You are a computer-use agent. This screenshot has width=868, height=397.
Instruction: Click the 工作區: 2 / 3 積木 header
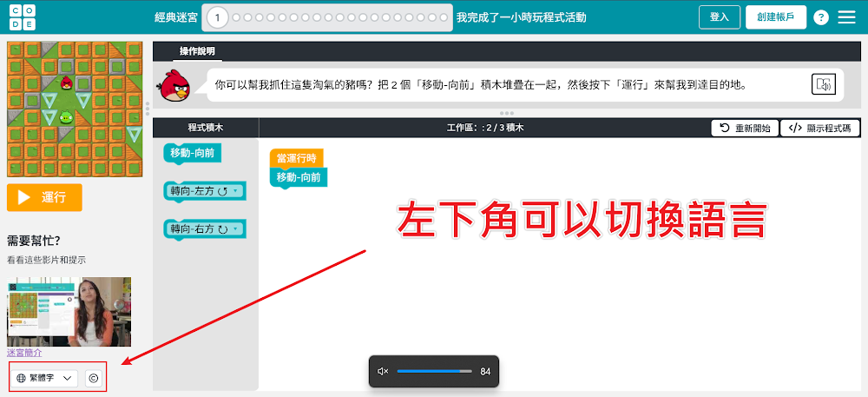coord(485,128)
